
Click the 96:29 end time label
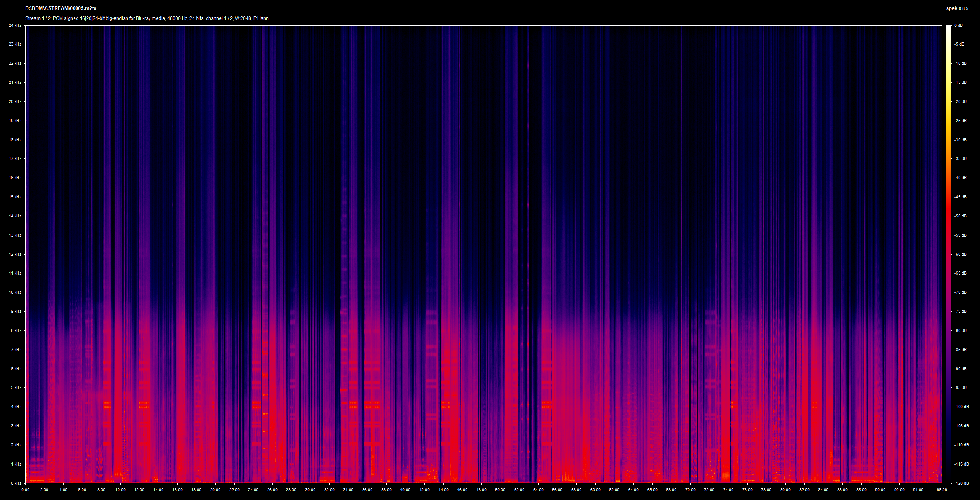pyautogui.click(x=942, y=490)
